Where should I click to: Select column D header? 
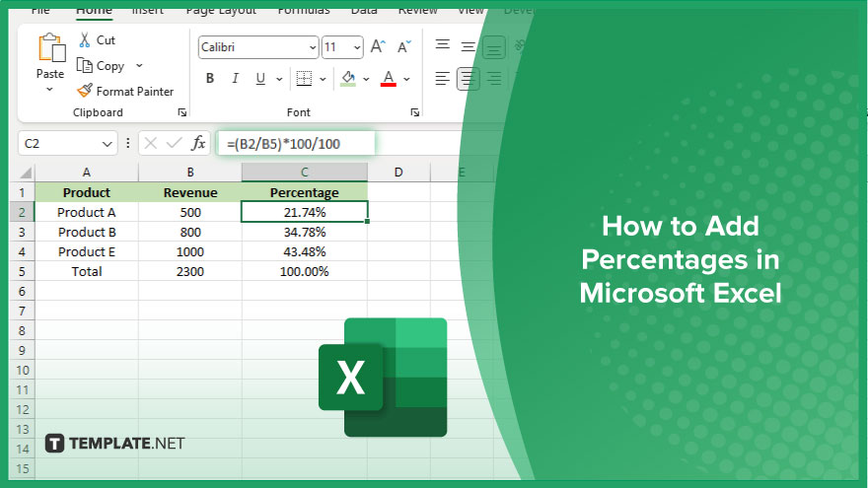coord(398,173)
